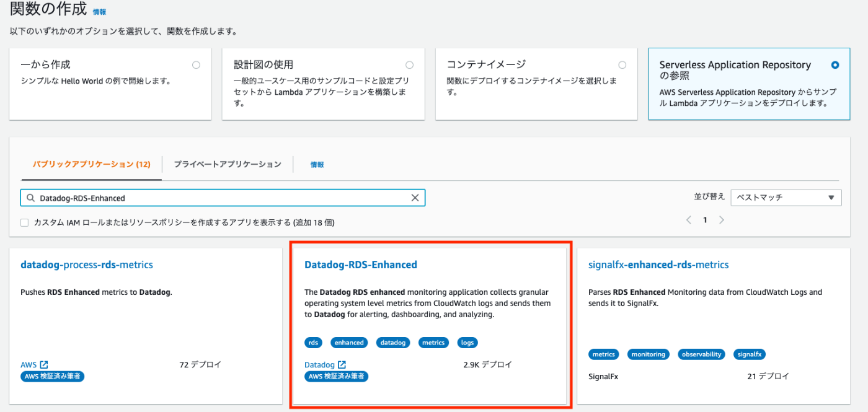Click the next page chevron
This screenshot has width=868, height=412.
pos(721,219)
